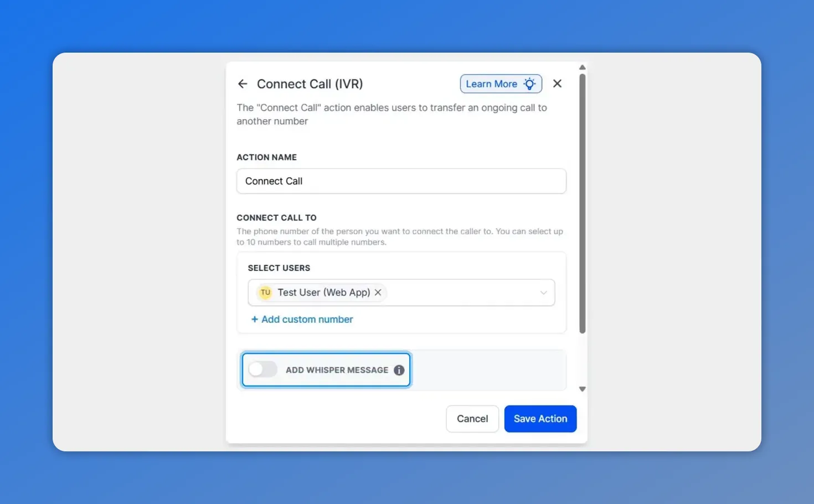Save the Connect Call action
This screenshot has width=814, height=504.
(x=540, y=419)
